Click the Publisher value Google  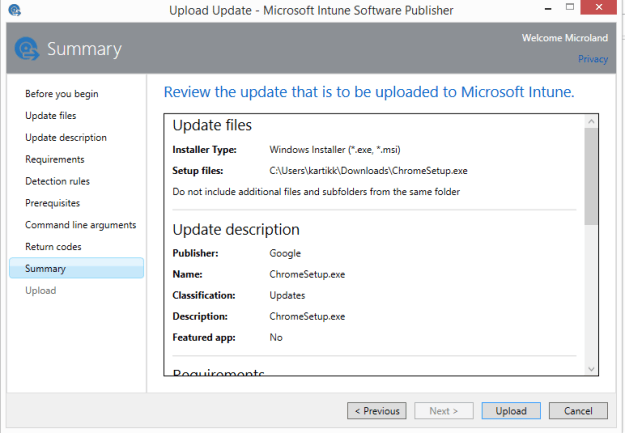(x=285, y=254)
